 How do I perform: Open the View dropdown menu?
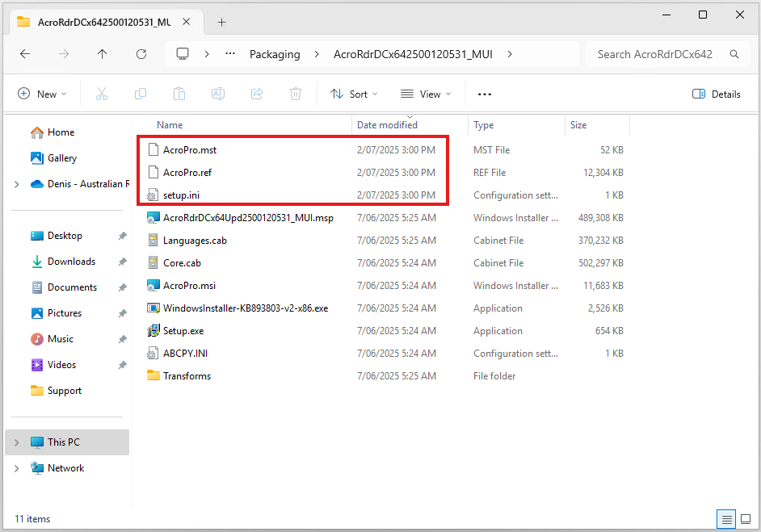click(x=426, y=94)
